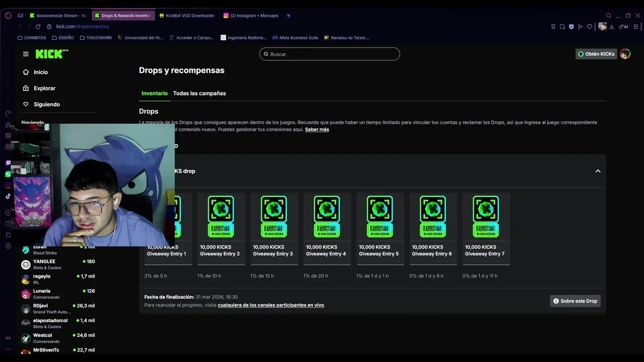Click Giveaway Entry 6 progress bar

tap(433, 264)
